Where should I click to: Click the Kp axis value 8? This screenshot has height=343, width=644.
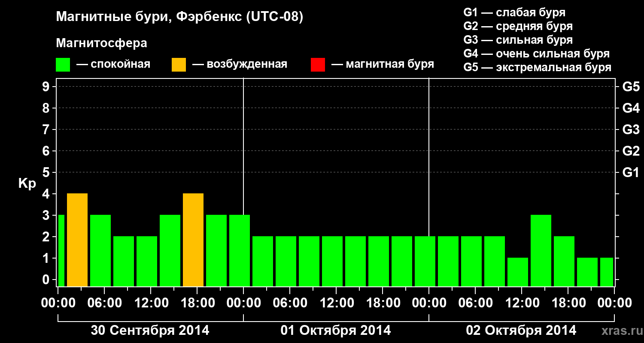click(47, 108)
